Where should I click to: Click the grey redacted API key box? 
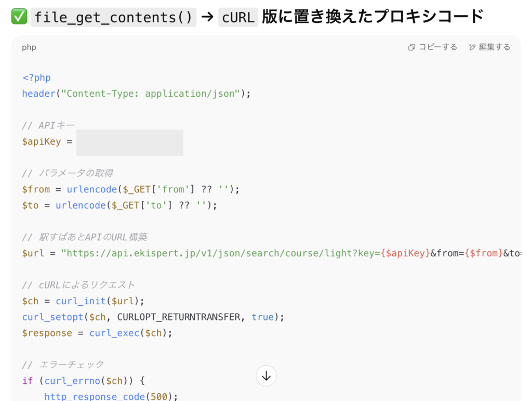pos(130,143)
